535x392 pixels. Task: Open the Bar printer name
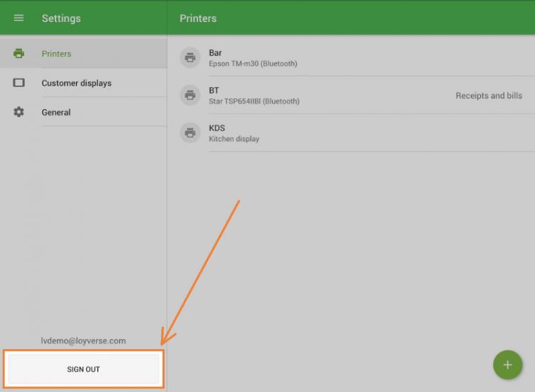point(215,53)
